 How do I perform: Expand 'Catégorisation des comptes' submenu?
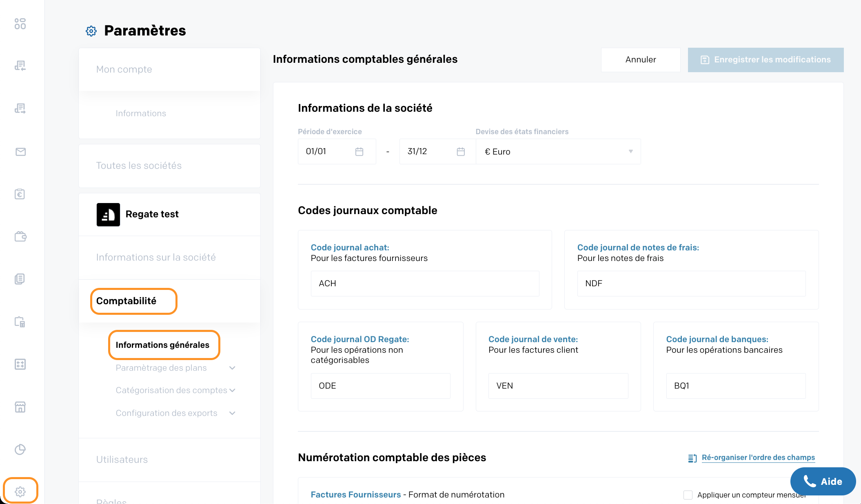[x=232, y=390]
